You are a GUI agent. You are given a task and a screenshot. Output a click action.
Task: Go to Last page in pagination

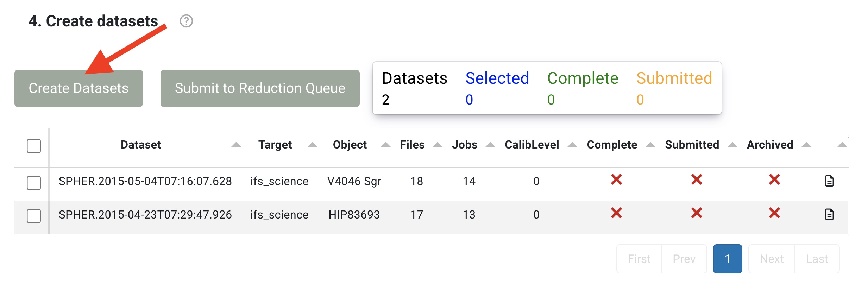817,259
